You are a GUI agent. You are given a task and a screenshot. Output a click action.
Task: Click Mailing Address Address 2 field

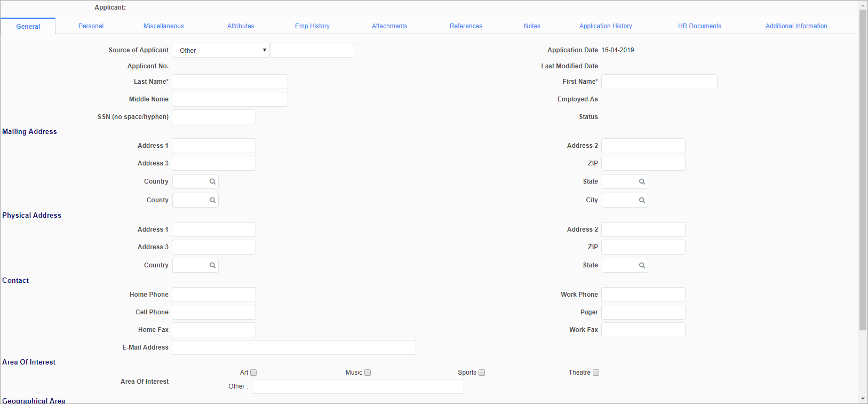pyautogui.click(x=643, y=146)
